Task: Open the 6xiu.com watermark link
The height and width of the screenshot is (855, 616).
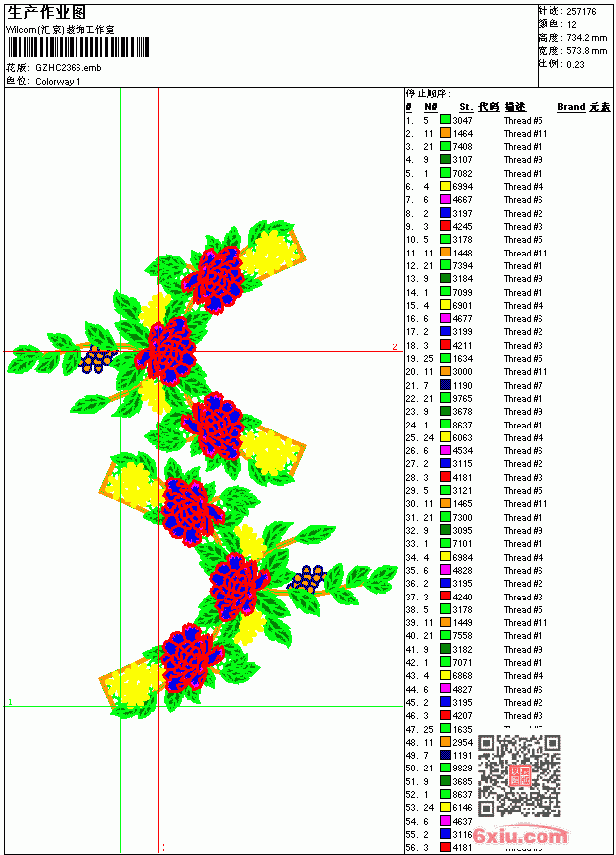Action: (x=521, y=835)
